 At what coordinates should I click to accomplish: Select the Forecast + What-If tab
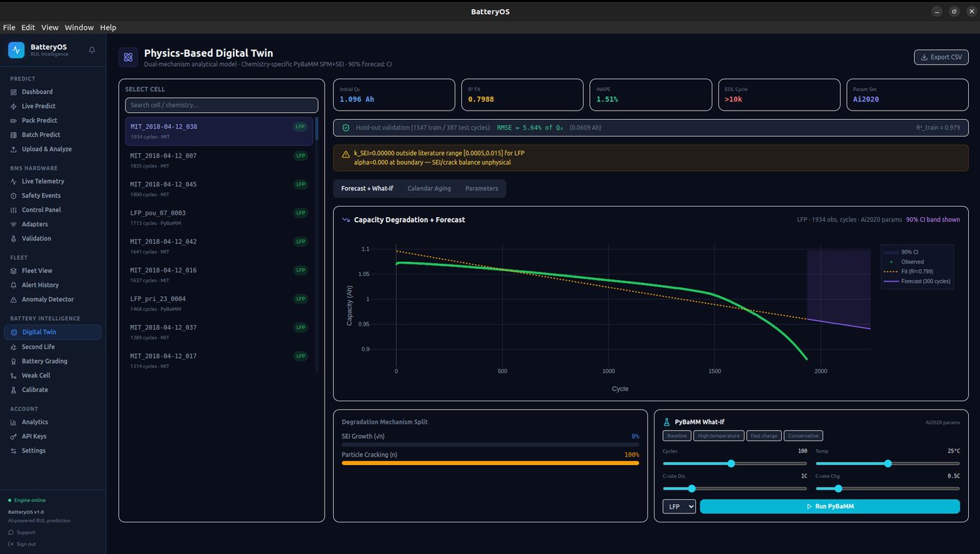(x=367, y=188)
